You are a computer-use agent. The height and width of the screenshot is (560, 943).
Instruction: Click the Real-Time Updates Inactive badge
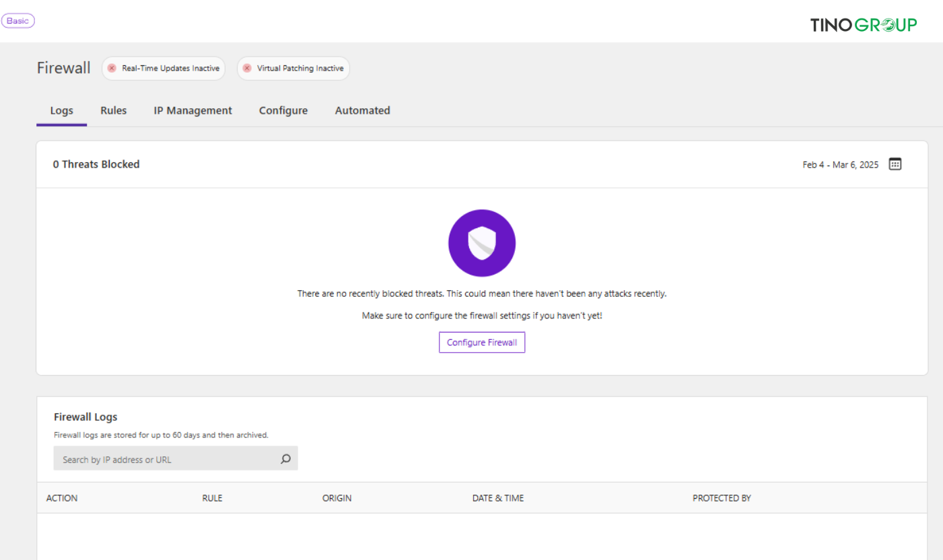(x=164, y=69)
